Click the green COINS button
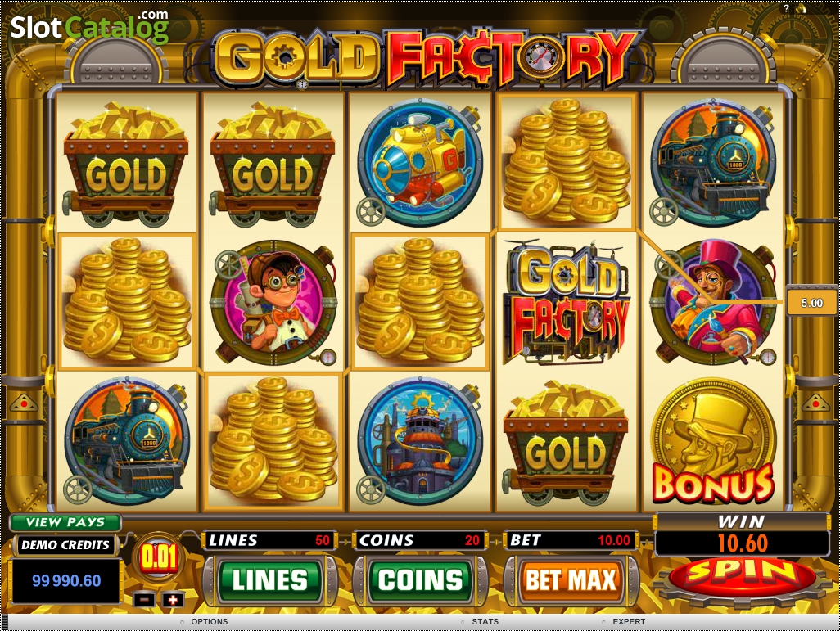 421,580
